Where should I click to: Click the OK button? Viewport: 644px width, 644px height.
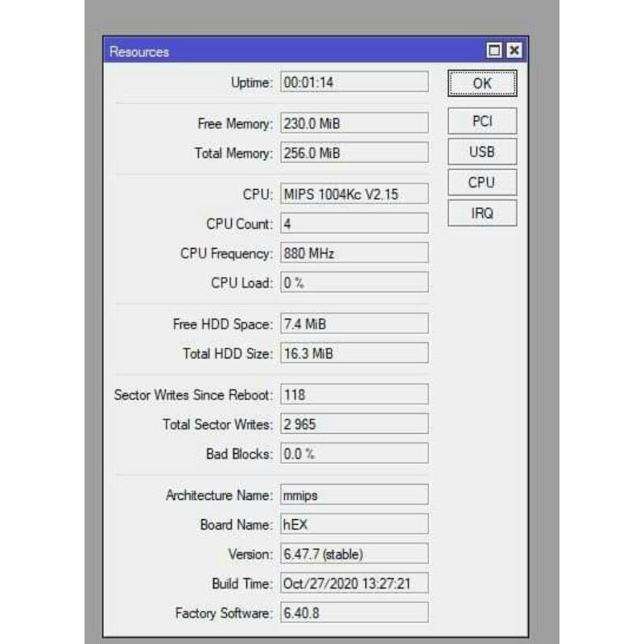pyautogui.click(x=481, y=84)
